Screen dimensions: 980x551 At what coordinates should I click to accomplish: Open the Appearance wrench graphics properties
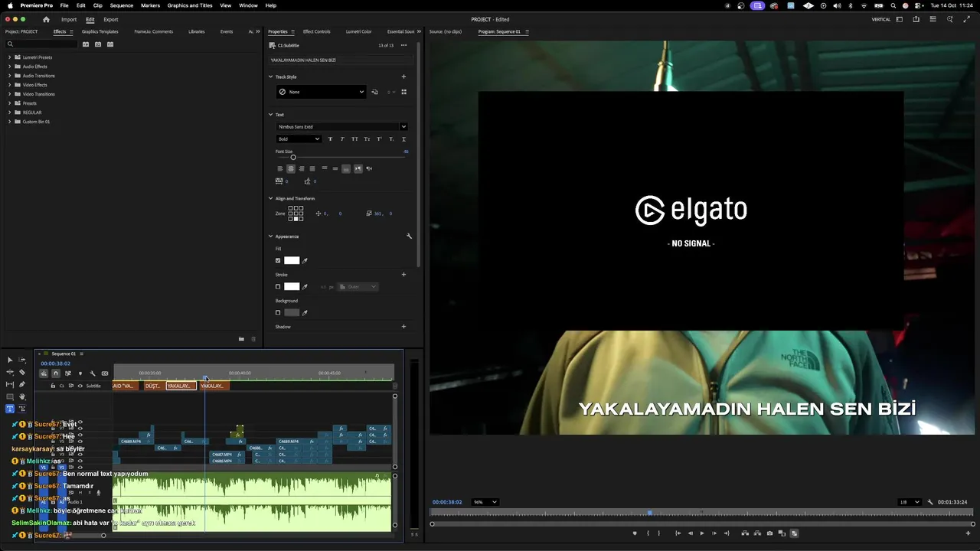tap(409, 236)
